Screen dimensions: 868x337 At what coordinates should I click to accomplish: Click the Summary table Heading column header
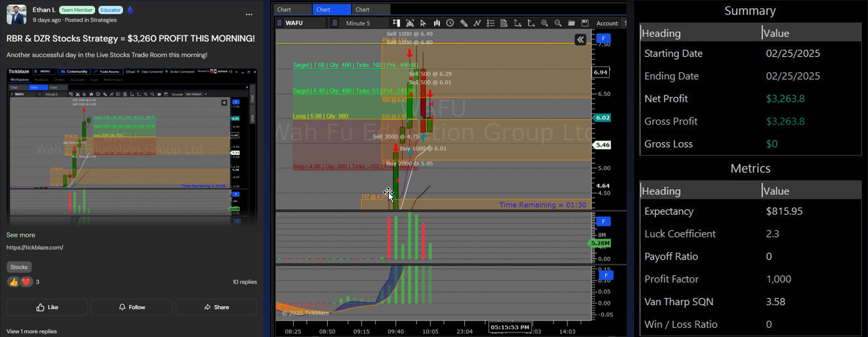point(701,33)
